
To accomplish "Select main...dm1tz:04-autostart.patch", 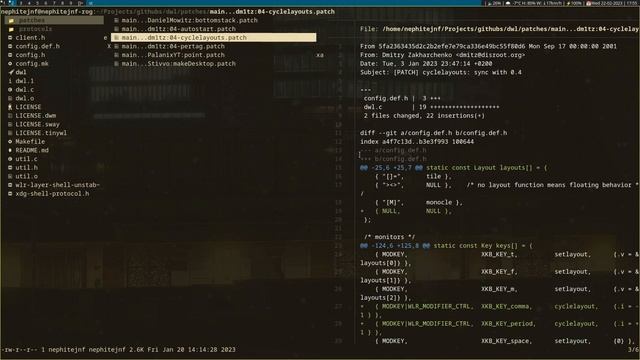I will 178,29.
